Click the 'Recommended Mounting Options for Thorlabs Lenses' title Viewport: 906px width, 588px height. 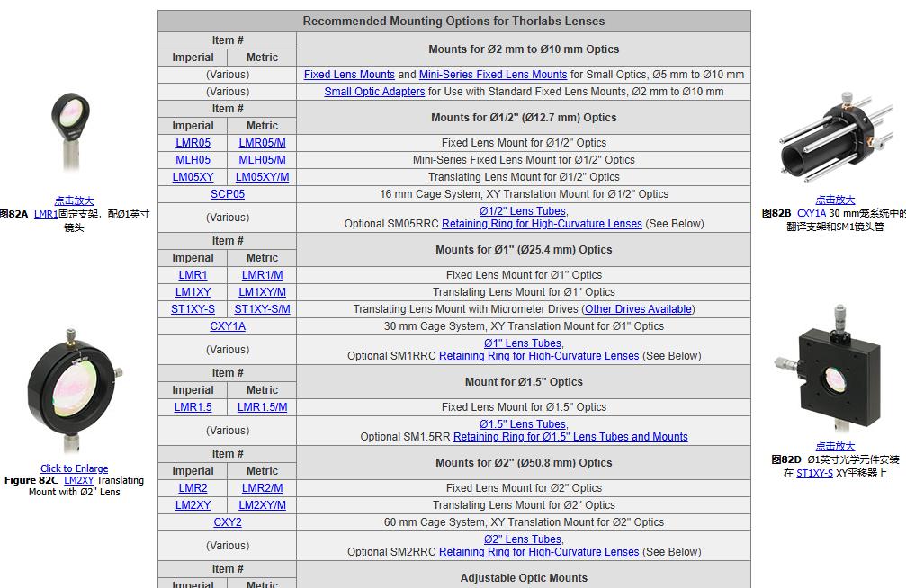click(453, 22)
